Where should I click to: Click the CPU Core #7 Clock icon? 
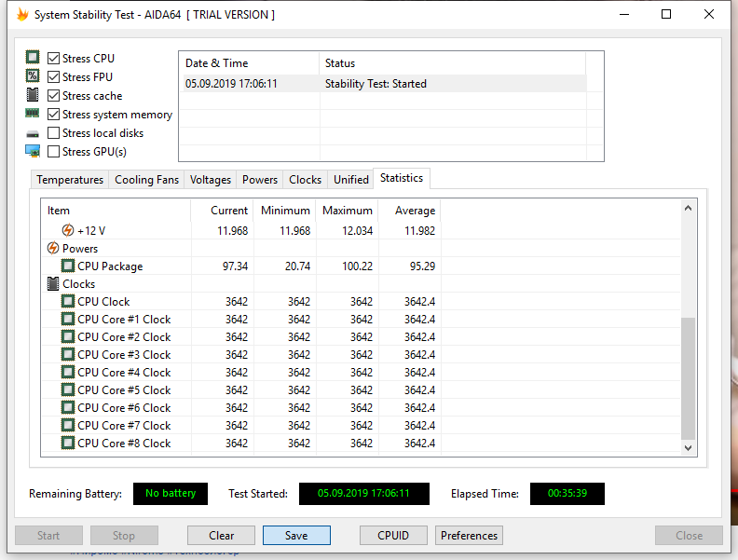[68, 425]
